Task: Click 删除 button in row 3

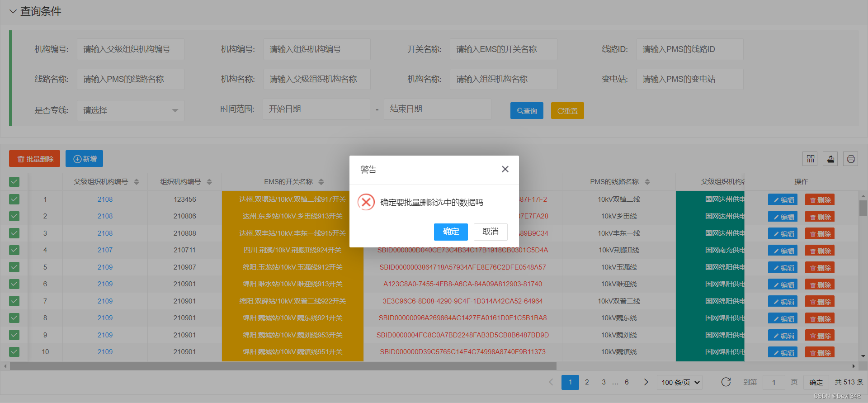Action: (x=820, y=233)
